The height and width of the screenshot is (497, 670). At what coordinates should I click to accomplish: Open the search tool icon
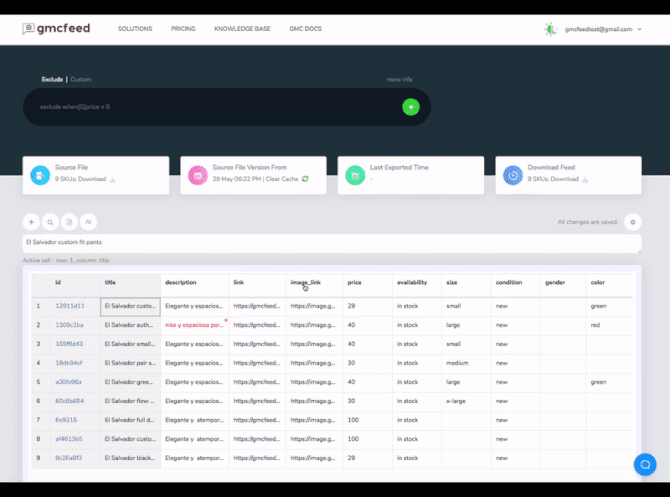tap(50, 222)
